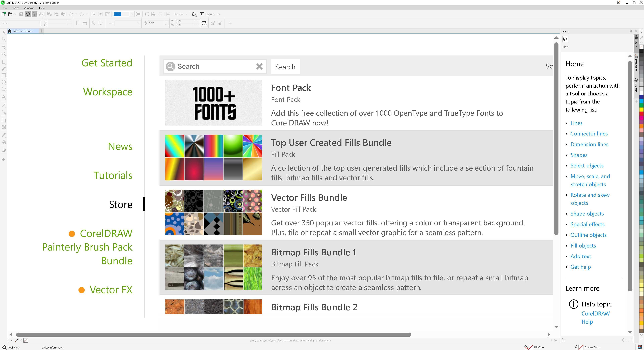The height and width of the screenshot is (350, 644).
Task: Pick the red swatch in color palette
Action: click(x=641, y=114)
